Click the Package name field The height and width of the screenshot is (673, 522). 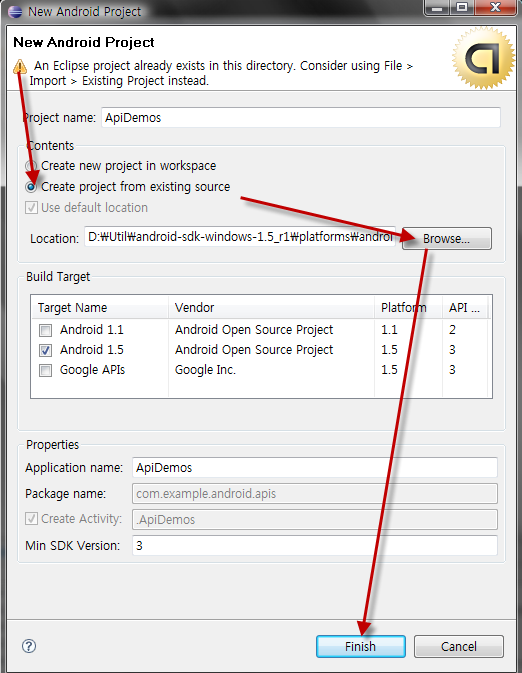click(x=315, y=494)
